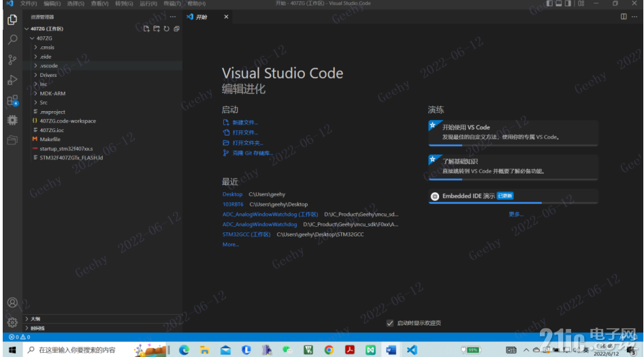Open the Embedded IDE chip icon view
The width and height of the screenshot is (644, 357).
[x=12, y=120]
